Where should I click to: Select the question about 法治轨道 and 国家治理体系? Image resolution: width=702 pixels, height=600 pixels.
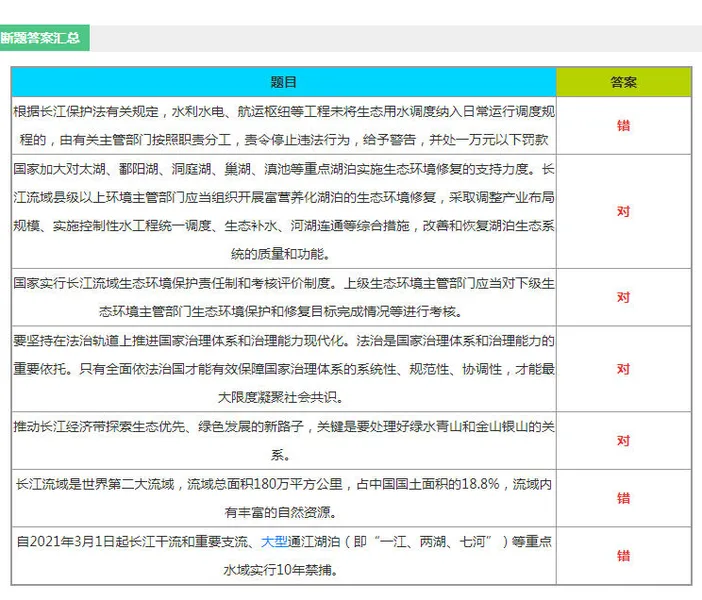point(284,369)
